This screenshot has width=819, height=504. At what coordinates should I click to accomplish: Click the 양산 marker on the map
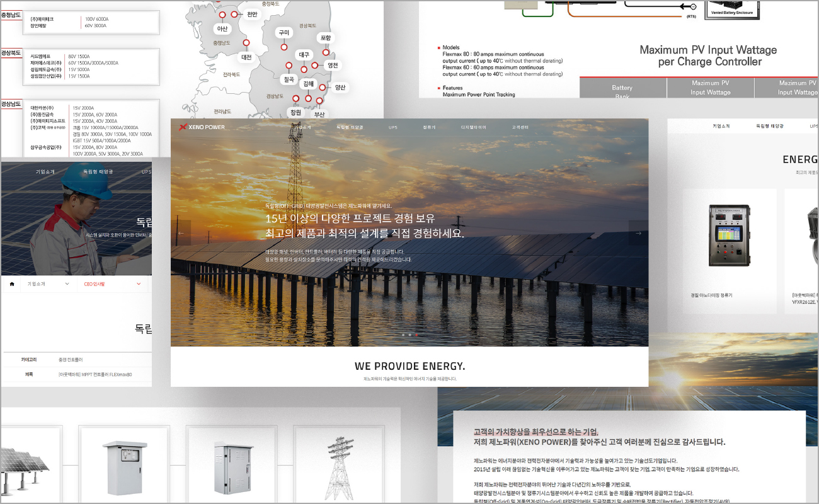(323, 88)
